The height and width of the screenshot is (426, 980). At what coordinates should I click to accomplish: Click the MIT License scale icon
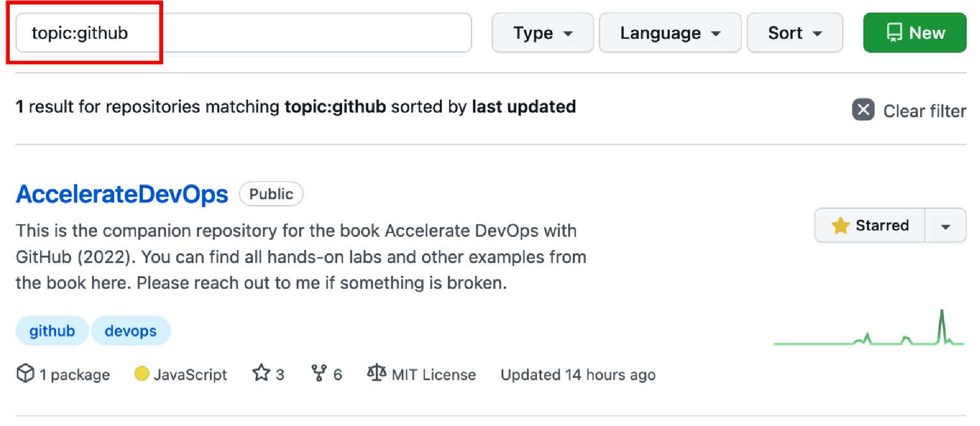coord(376,373)
